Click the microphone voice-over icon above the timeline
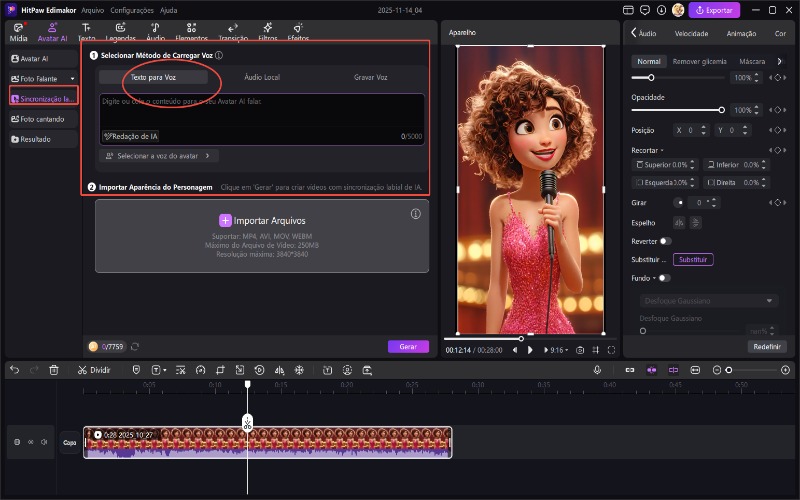800x500 pixels. (x=597, y=369)
